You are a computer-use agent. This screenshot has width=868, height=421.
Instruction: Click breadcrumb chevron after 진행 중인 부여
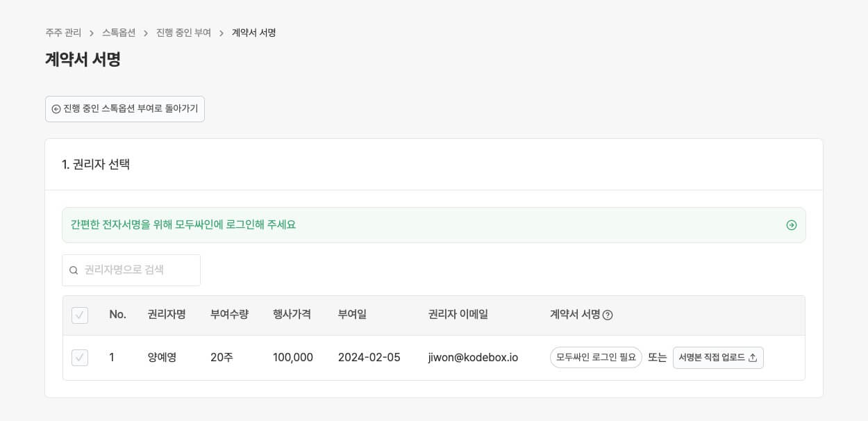[x=222, y=33]
